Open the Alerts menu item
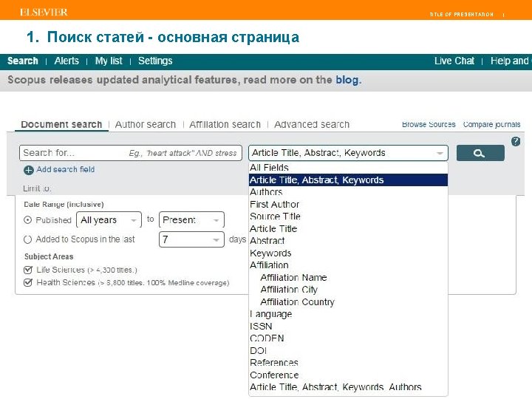This screenshot has height=399, width=532. click(x=66, y=61)
